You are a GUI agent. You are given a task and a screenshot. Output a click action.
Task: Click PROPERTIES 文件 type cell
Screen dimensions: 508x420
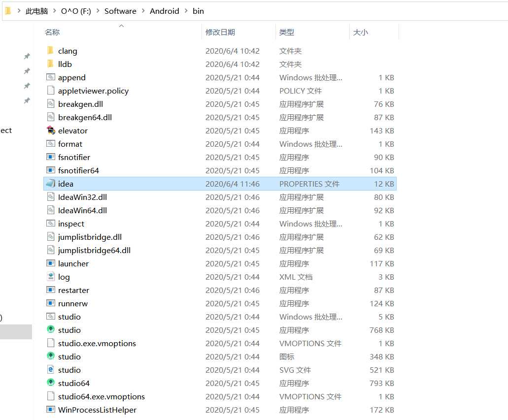pyautogui.click(x=309, y=184)
